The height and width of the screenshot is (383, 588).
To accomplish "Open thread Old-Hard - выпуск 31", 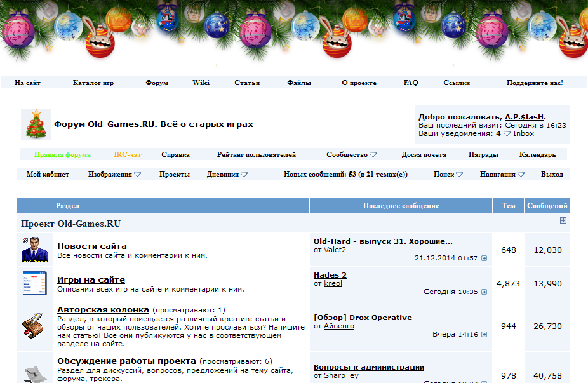I will coord(383,241).
